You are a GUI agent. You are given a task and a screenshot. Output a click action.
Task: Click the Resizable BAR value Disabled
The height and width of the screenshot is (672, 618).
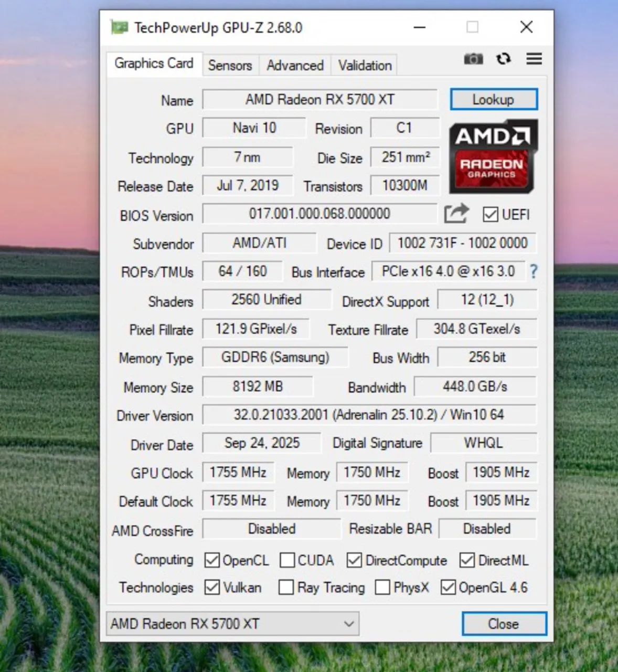[487, 529]
